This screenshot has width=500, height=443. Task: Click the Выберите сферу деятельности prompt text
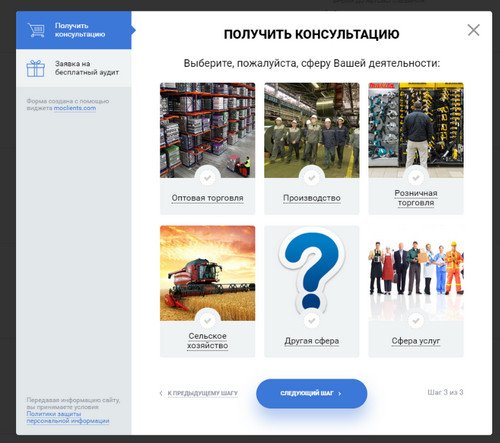[x=312, y=63]
